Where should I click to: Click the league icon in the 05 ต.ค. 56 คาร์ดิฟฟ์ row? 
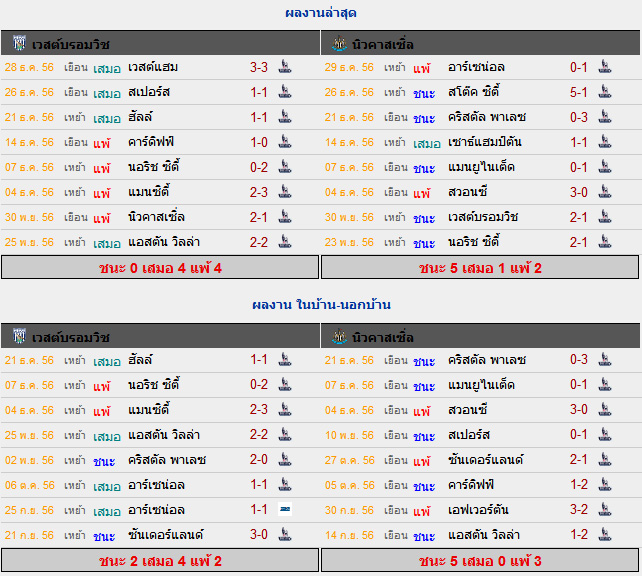coord(605,484)
